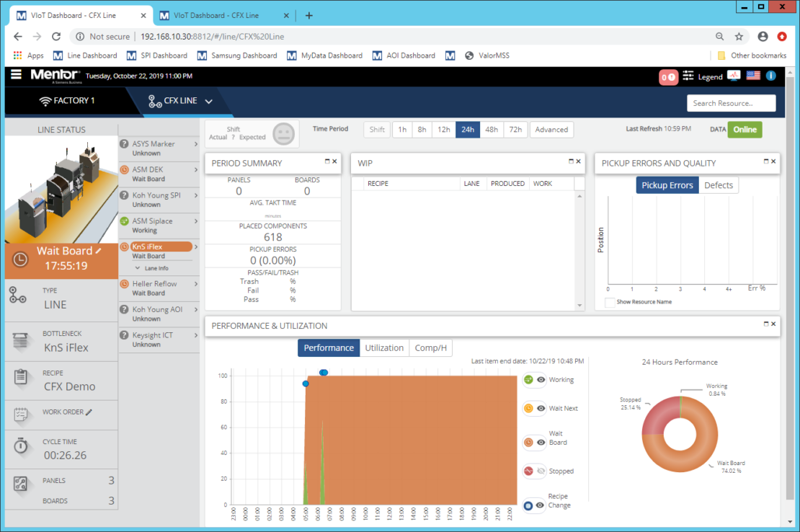Edit the Work Order using its pencil icon
The image size is (800, 532).
coord(90,411)
